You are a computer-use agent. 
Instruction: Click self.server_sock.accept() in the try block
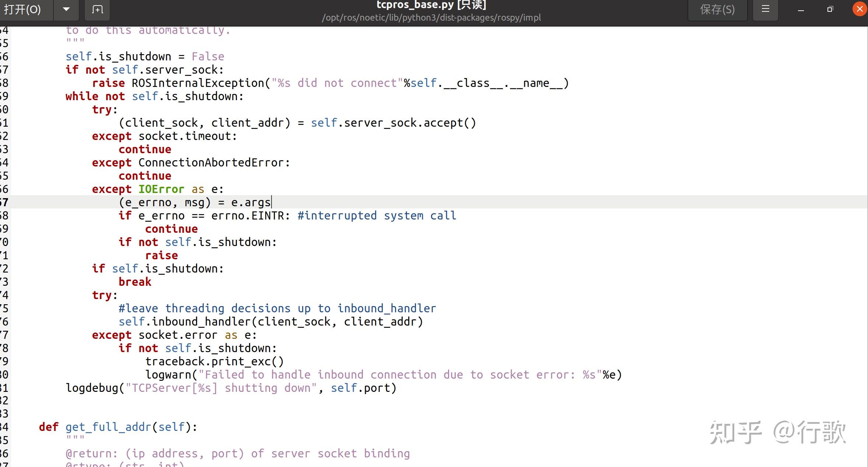pos(393,123)
